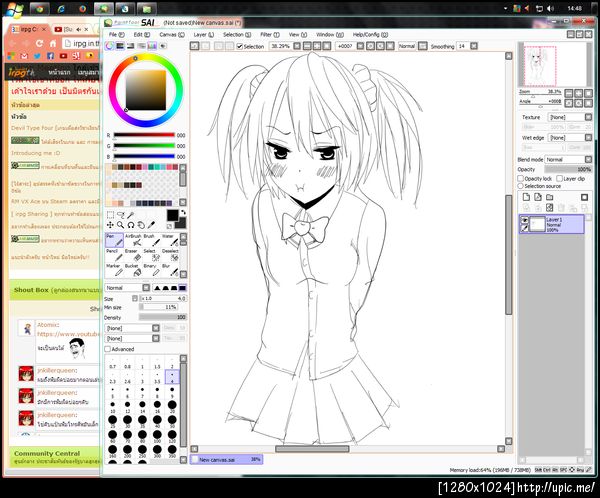Viewport: 600px width, 498px height.
Task: Open the Canvas menu
Action: pos(172,34)
